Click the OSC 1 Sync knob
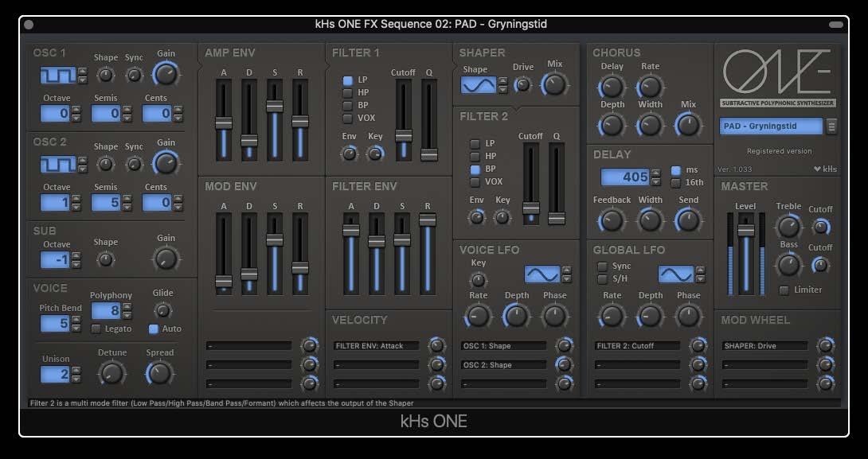 tap(134, 75)
